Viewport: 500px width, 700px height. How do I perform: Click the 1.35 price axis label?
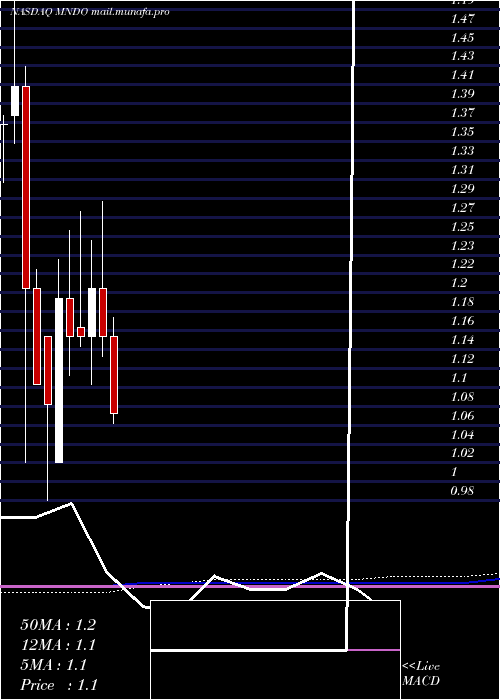click(x=462, y=132)
